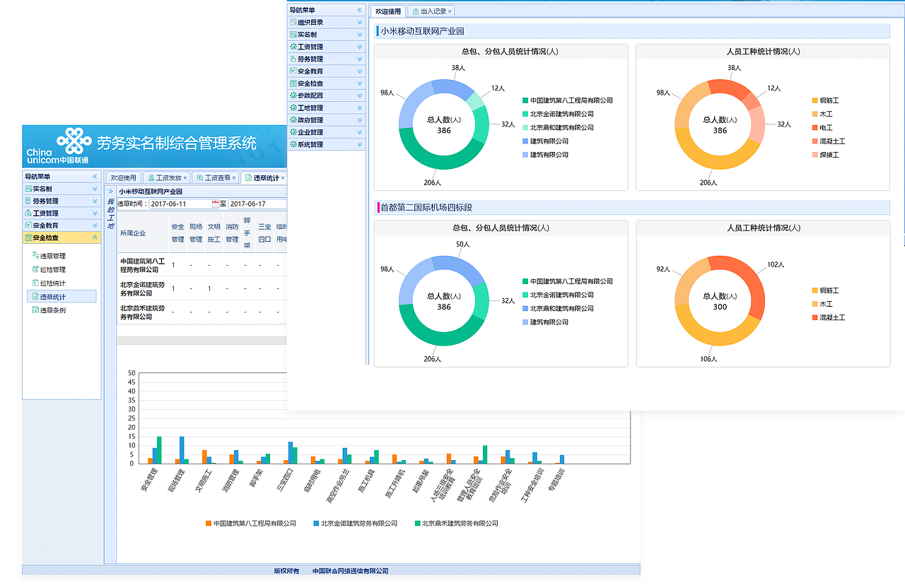Close the 工资查看 tab

(233, 177)
